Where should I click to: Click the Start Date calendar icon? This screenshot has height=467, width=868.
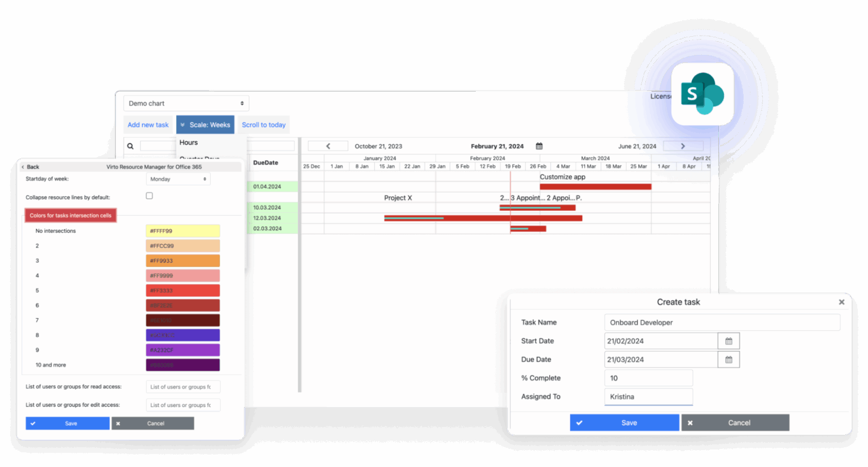(x=728, y=340)
